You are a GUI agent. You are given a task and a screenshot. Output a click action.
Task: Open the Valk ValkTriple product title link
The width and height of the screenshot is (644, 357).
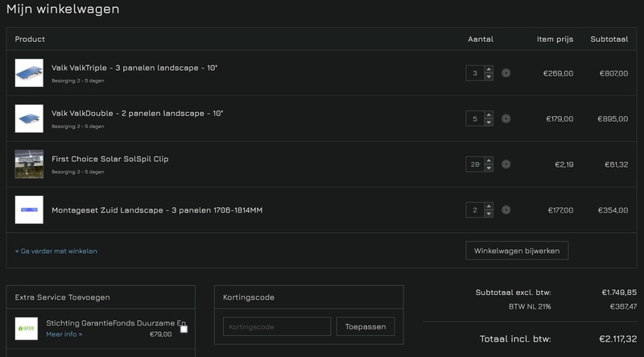point(134,68)
